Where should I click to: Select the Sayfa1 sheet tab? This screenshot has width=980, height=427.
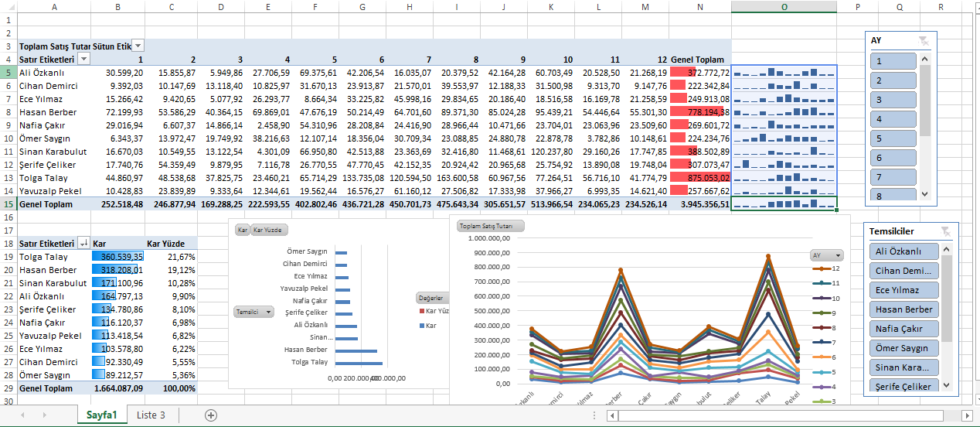[101, 415]
